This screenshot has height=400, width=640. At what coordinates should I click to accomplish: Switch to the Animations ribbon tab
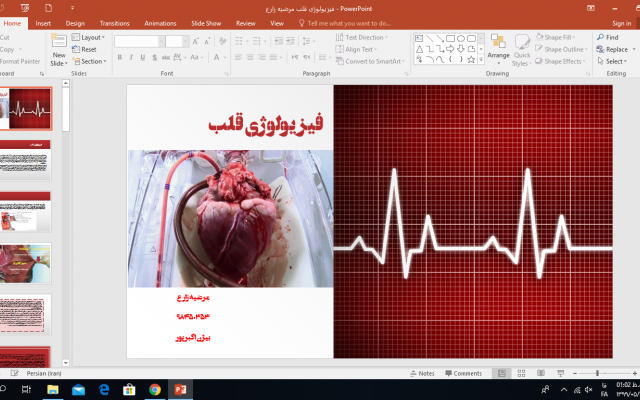coord(160,23)
